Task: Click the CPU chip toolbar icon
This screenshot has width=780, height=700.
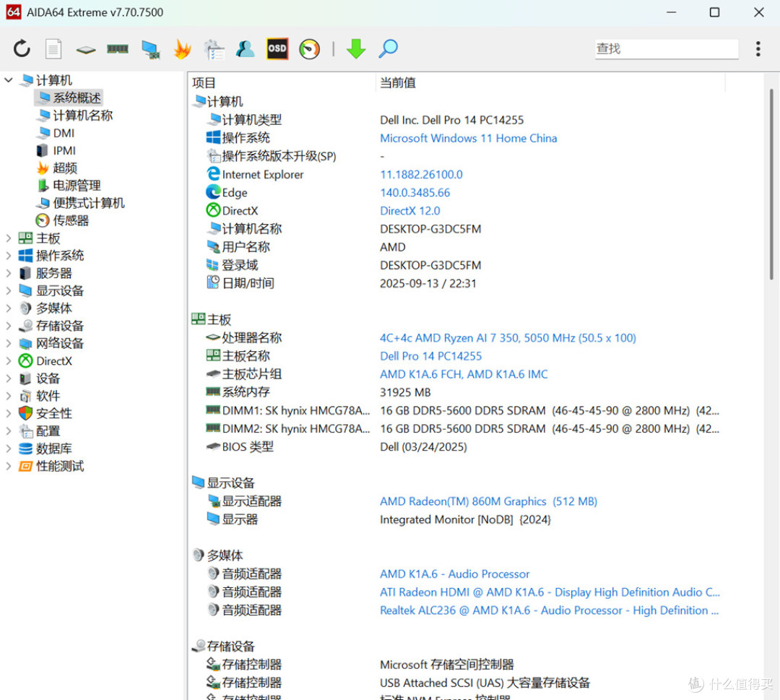Action: click(x=85, y=49)
